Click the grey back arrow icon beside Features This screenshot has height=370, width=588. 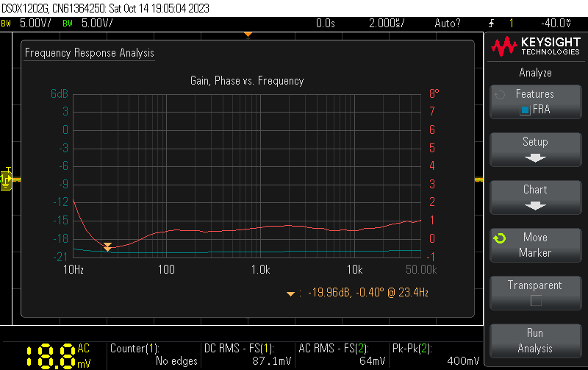click(500, 95)
